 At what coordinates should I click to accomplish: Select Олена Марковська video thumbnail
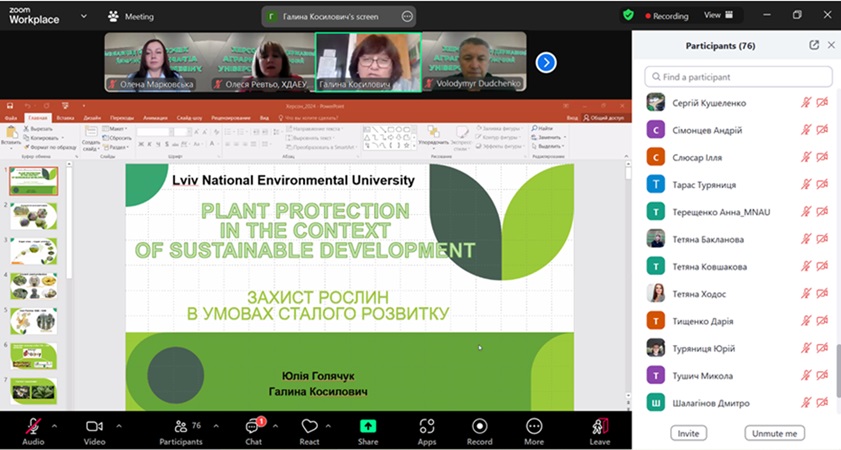[x=157, y=62]
